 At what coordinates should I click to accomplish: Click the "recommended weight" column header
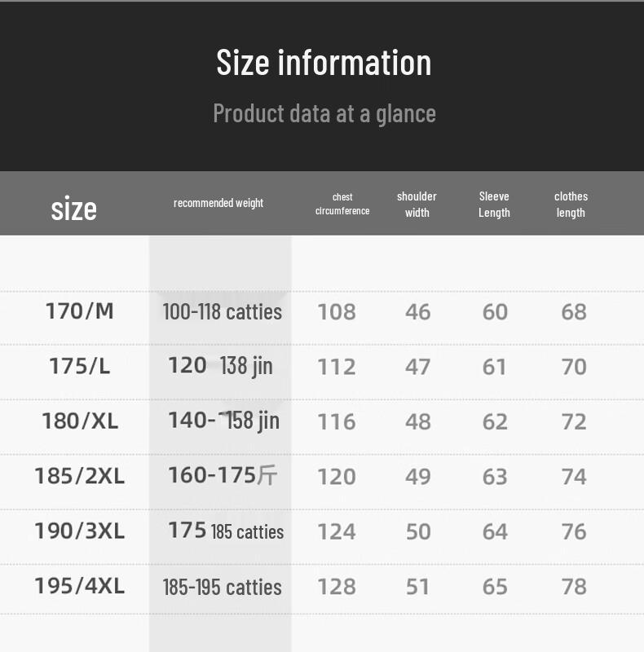[x=218, y=203]
